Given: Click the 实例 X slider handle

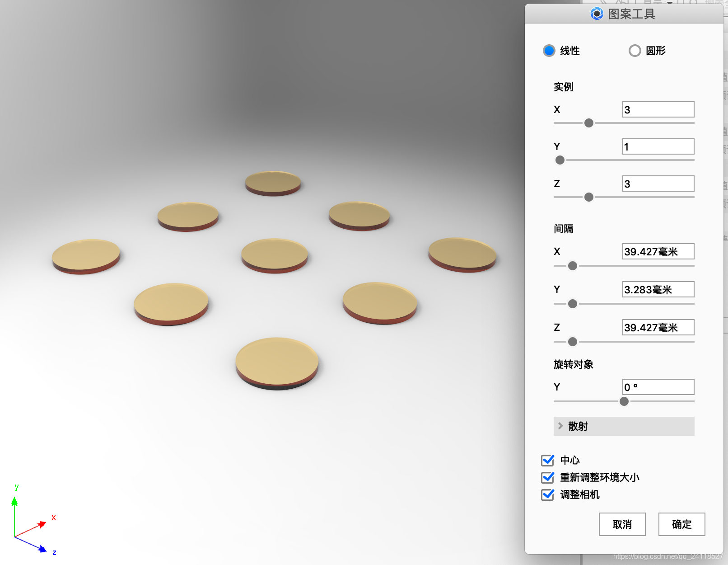Looking at the screenshot, I should coord(589,123).
